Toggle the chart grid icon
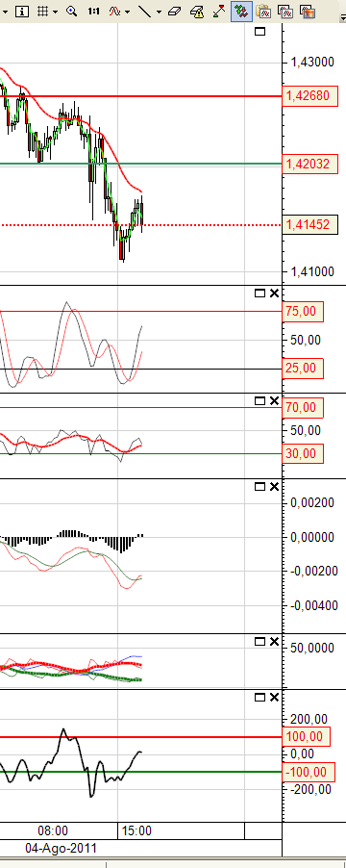Screen dimensions: 346x868 (43, 12)
